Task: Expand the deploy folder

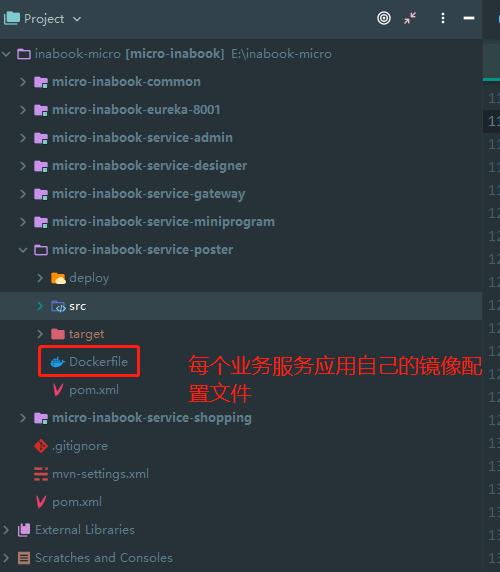Action: pos(40,278)
